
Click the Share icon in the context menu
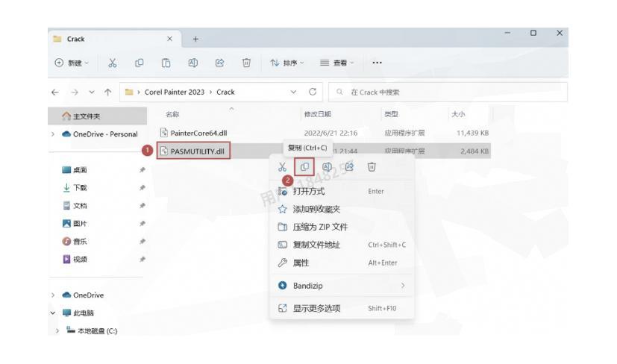[349, 167]
